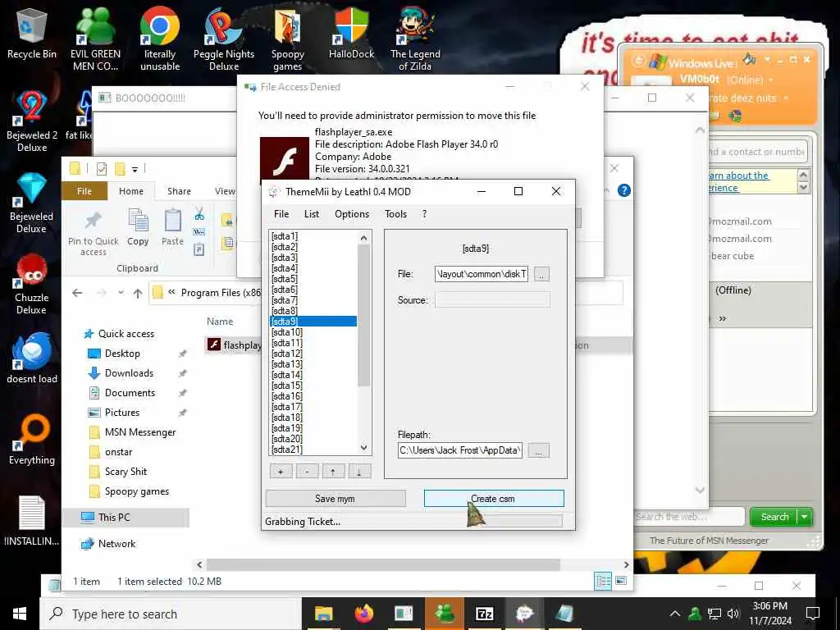Screen dimensions: 840x630
Task: Click volume speaker tray icon
Action: point(733,614)
